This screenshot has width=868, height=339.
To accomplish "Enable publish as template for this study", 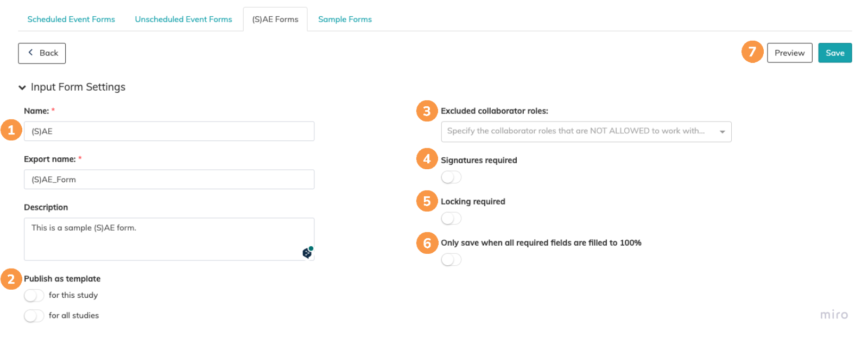I will (34, 296).
